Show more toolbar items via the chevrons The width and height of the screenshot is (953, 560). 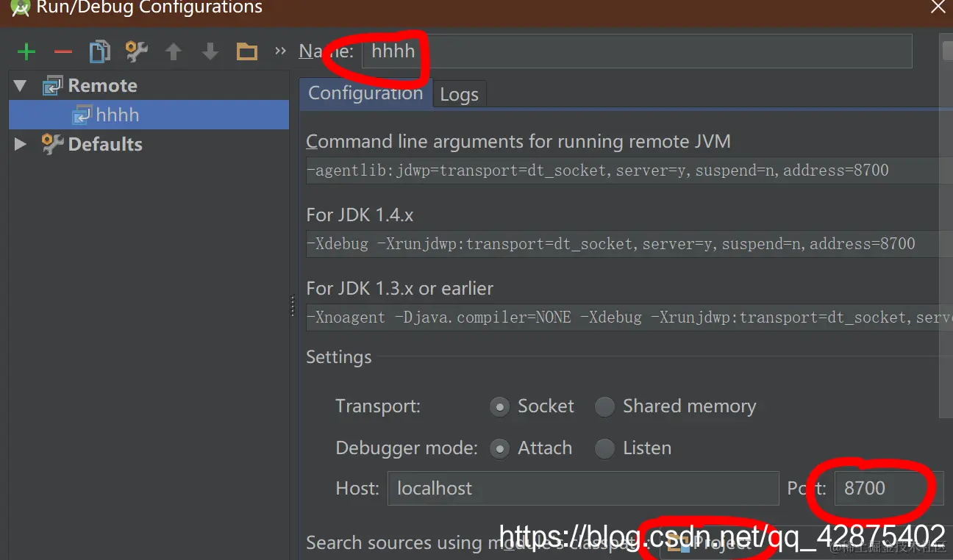(280, 51)
